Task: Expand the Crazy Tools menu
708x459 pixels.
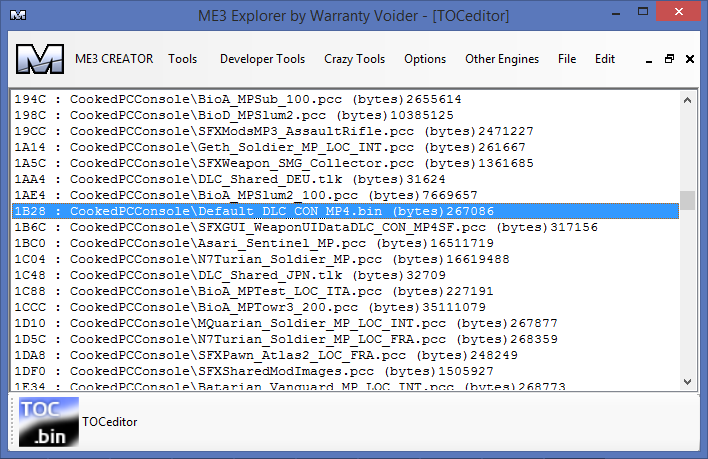Action: [354, 59]
